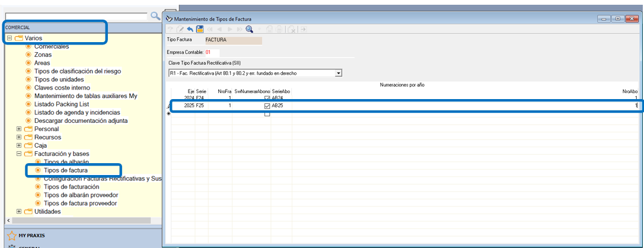Click the printer icon in the toolbar
This screenshot has height=248, width=644.
[279, 29]
